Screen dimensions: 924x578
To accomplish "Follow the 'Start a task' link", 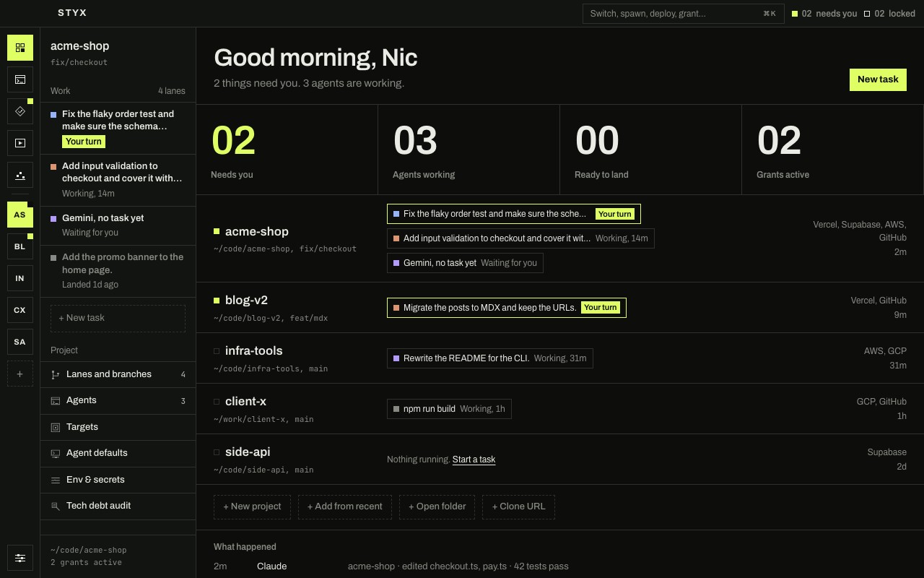I will (474, 460).
